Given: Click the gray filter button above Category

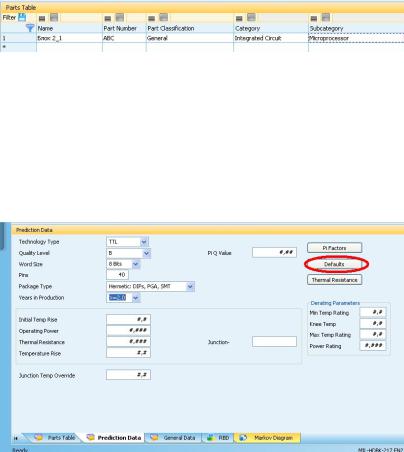Looking at the screenshot, I should click(251, 17).
